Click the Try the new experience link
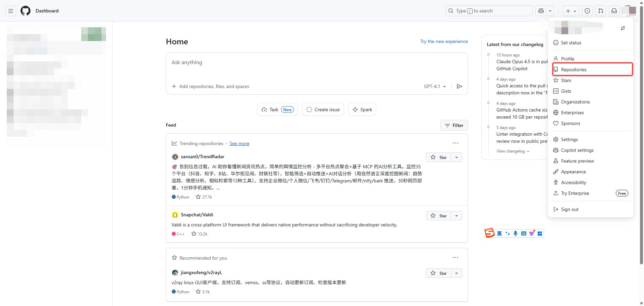The width and height of the screenshot is (644, 306). 444,41
